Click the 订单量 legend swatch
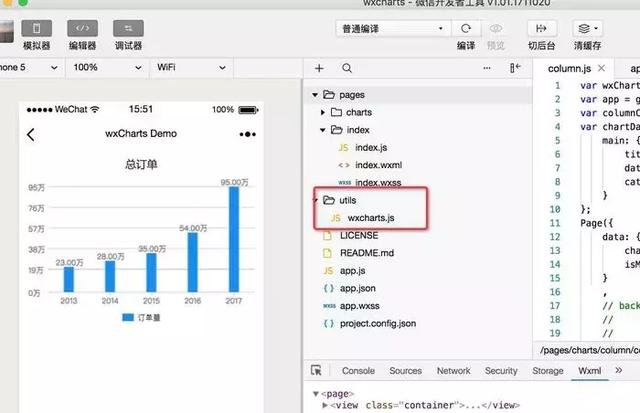Viewport: 640px width, 413px height. click(x=128, y=318)
